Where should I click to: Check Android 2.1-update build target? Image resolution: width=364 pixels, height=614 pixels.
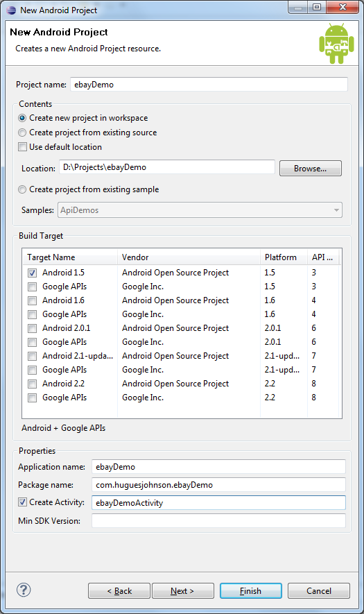(32, 356)
